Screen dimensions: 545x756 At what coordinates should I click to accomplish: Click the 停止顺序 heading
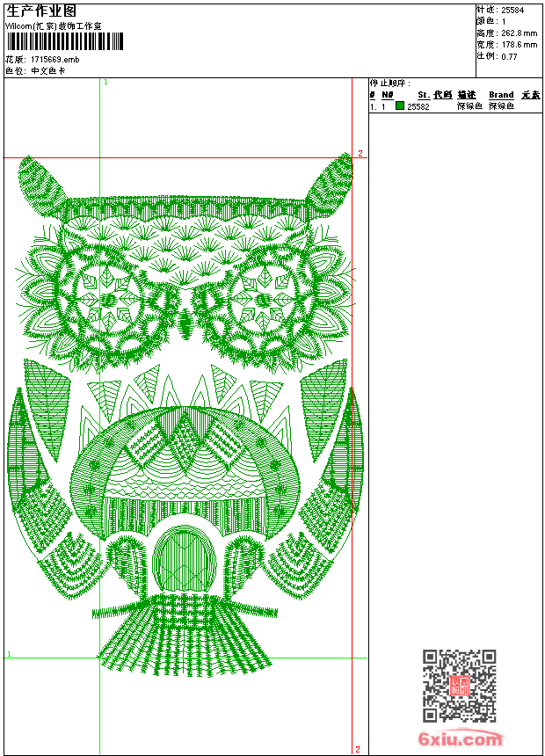click(x=389, y=83)
